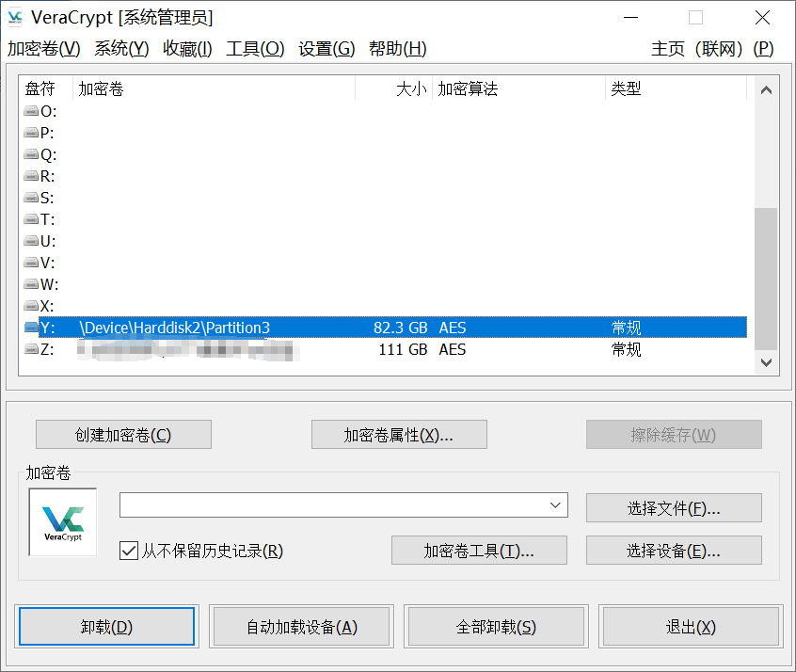796x672 pixels.
Task: Open 加密卷工具(T)... button
Action: click(x=479, y=550)
